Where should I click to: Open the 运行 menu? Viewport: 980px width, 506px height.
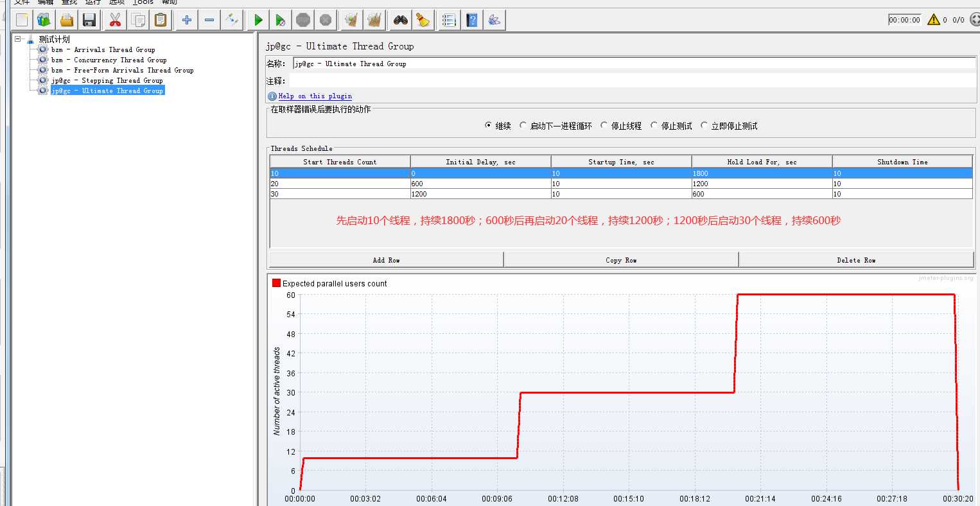(x=93, y=3)
